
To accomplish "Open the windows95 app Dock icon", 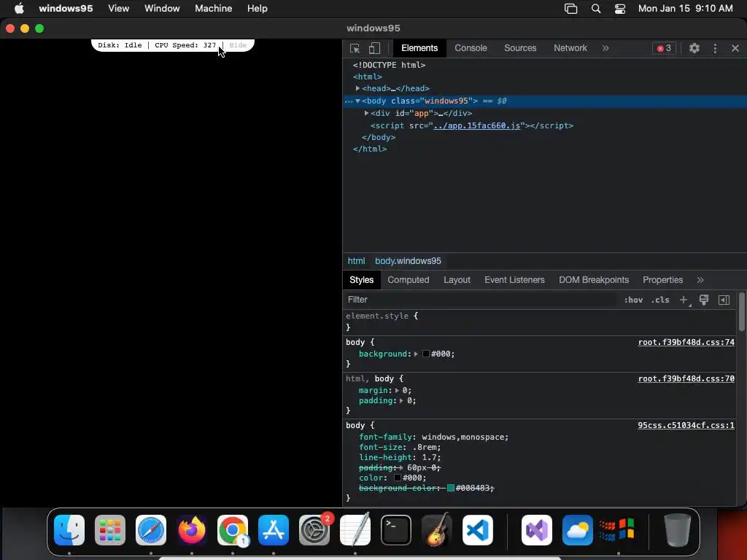I will click(617, 530).
